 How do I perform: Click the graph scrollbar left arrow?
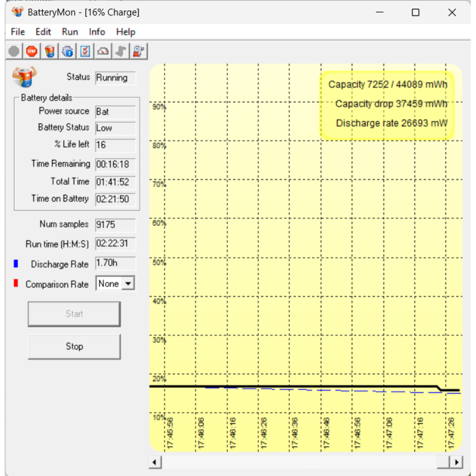[155, 462]
